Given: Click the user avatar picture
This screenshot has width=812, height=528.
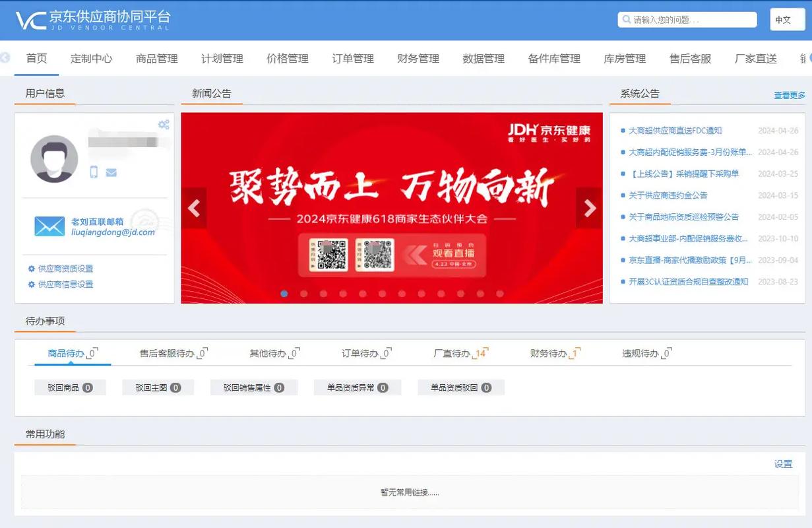Looking at the screenshot, I should pyautogui.click(x=54, y=158).
